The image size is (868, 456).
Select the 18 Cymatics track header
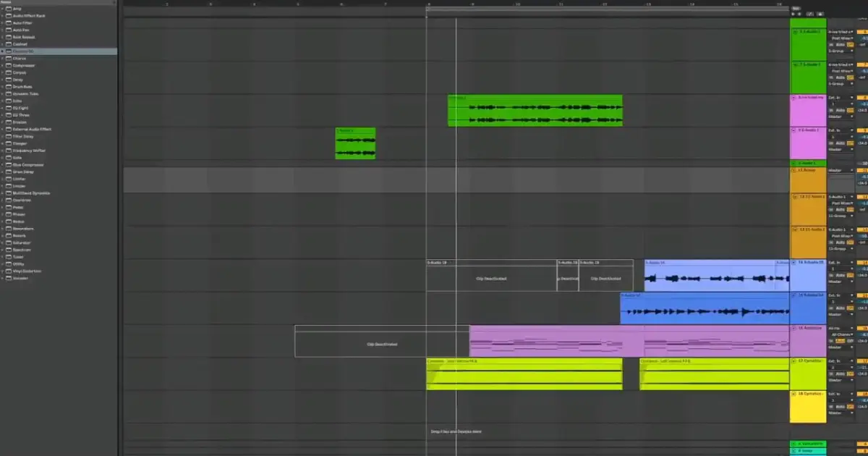click(808, 407)
